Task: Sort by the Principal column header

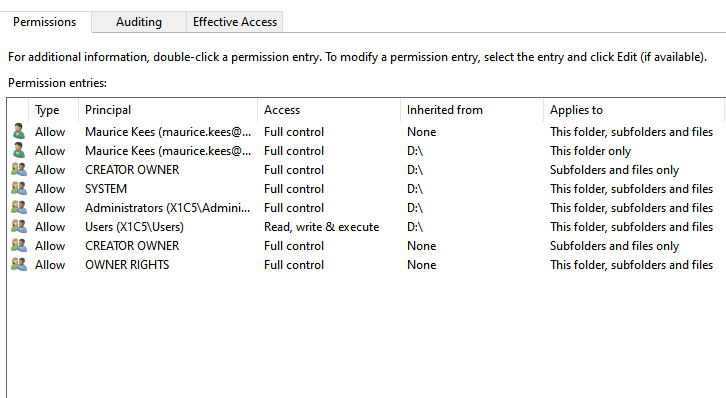Action: (x=168, y=110)
